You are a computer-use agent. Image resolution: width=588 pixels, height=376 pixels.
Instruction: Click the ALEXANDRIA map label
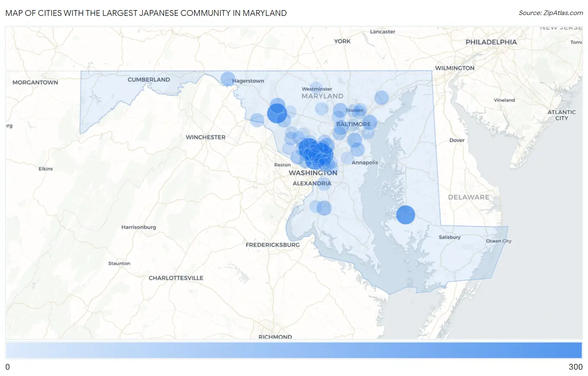click(312, 183)
